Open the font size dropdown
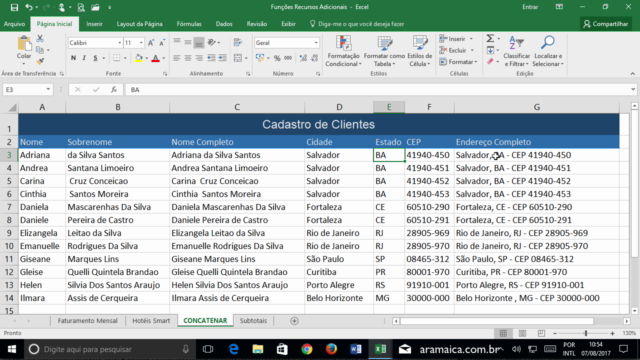Image resolution: width=640 pixels, height=360 pixels. 141,43
